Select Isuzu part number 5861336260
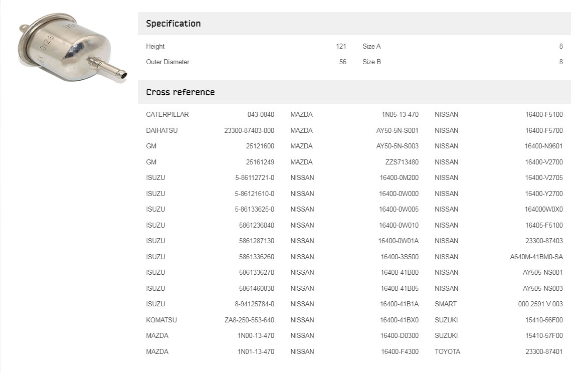 tap(257, 257)
